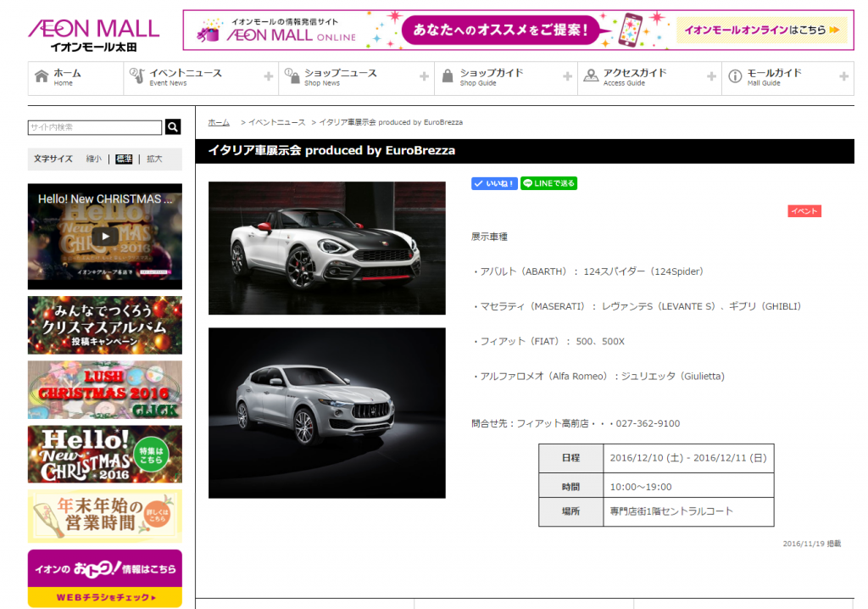Expand the Shop Guide plus sign
The image size is (868, 609).
tap(567, 76)
